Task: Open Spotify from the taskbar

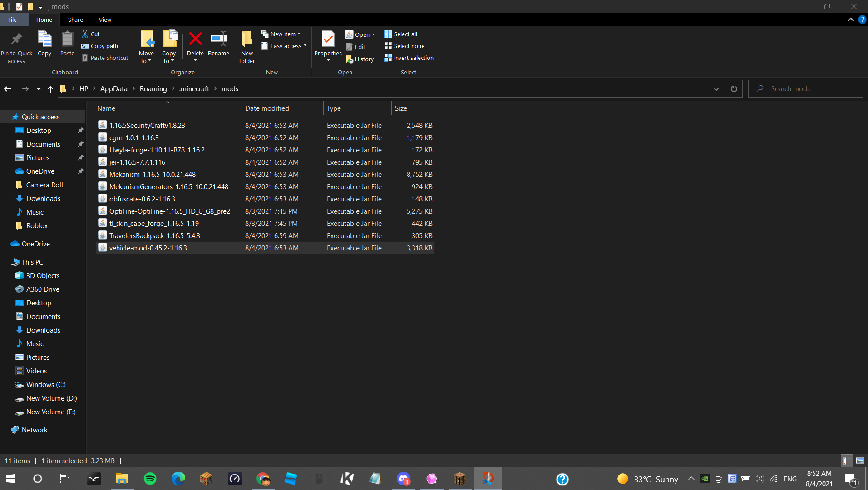Action: pos(150,479)
